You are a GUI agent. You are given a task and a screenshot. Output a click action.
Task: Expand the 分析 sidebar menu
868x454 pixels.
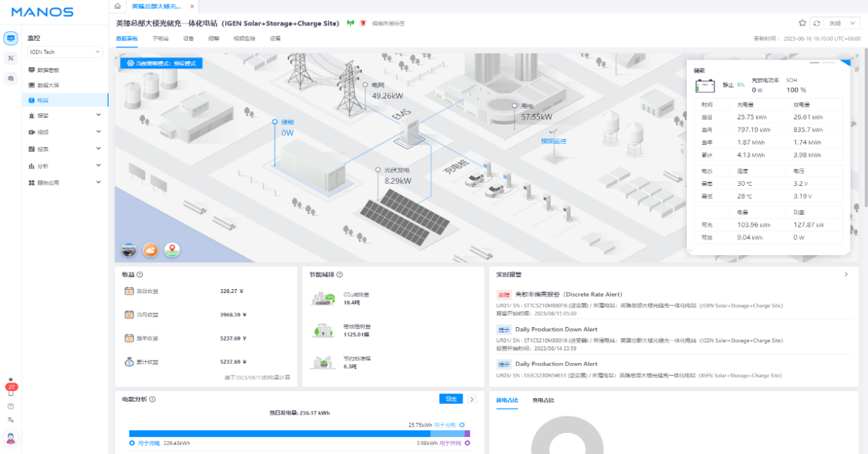[x=98, y=166]
